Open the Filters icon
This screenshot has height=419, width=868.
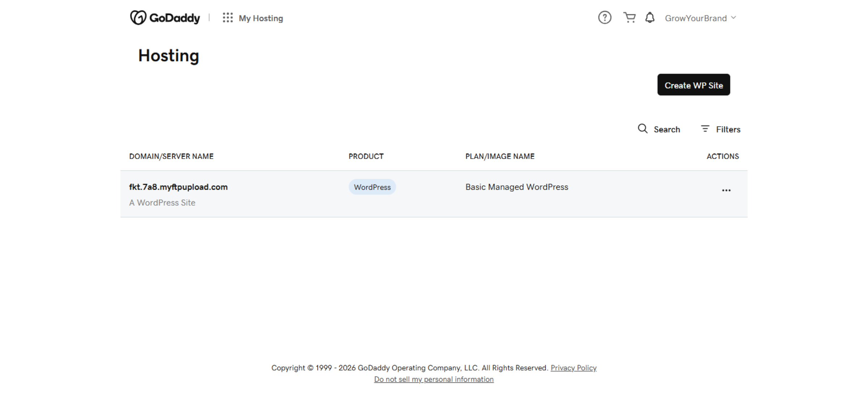pos(705,129)
